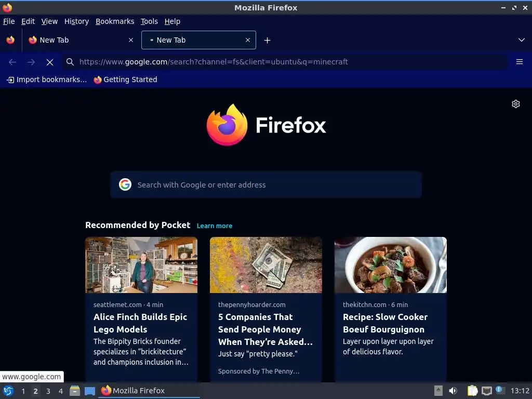Switch to the first New Tab

click(81, 40)
